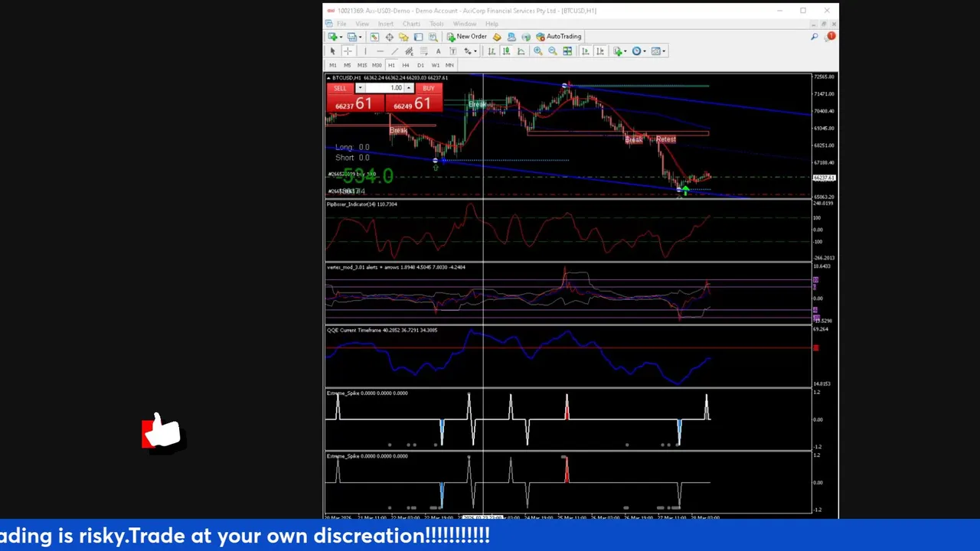
Task: Toggle chart shift icon
Action: click(600, 51)
